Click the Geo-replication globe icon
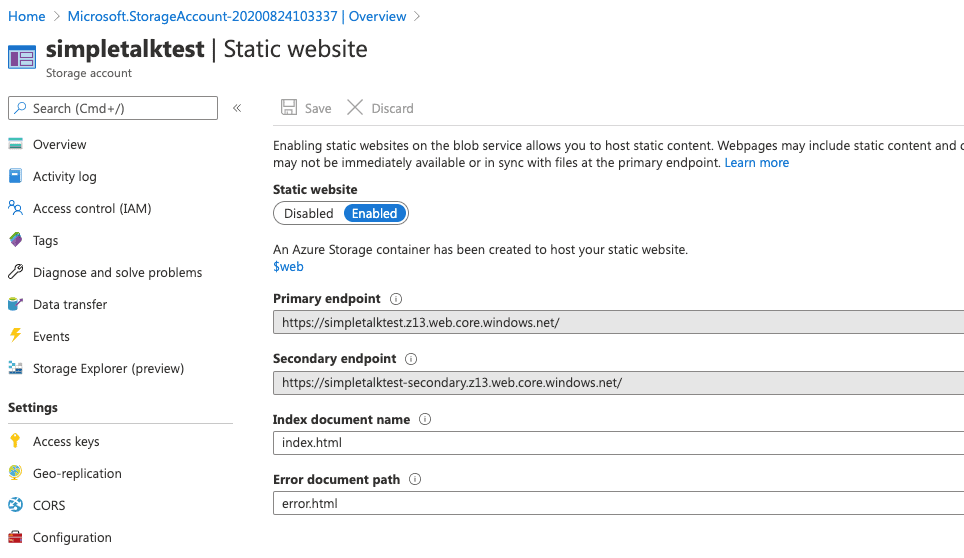The image size is (964, 558). [15, 473]
